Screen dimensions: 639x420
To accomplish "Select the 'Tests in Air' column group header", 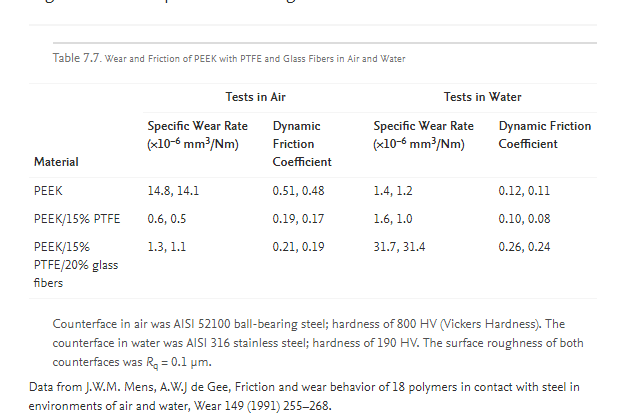I will click(x=263, y=97).
